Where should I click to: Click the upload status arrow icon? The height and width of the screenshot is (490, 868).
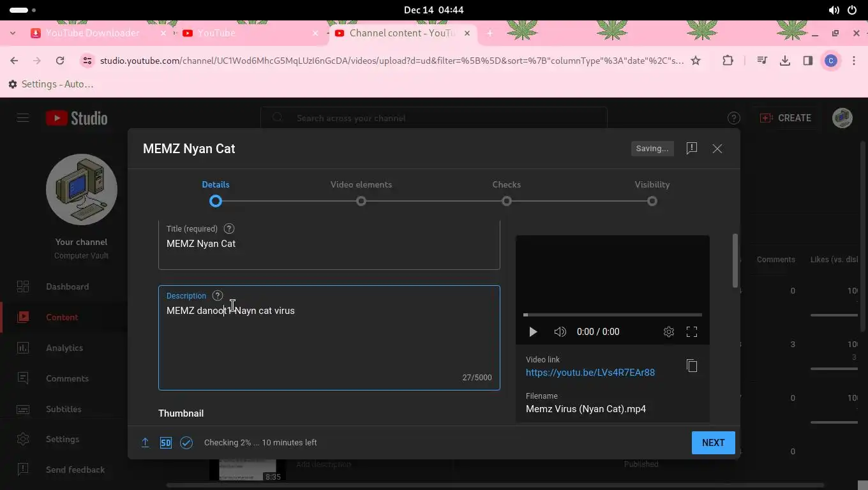tap(146, 443)
